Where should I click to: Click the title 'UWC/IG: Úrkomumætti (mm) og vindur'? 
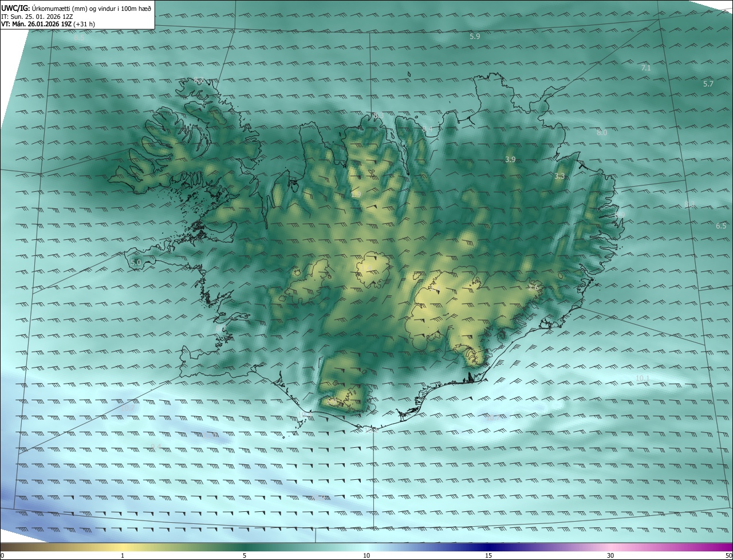tap(76, 8)
